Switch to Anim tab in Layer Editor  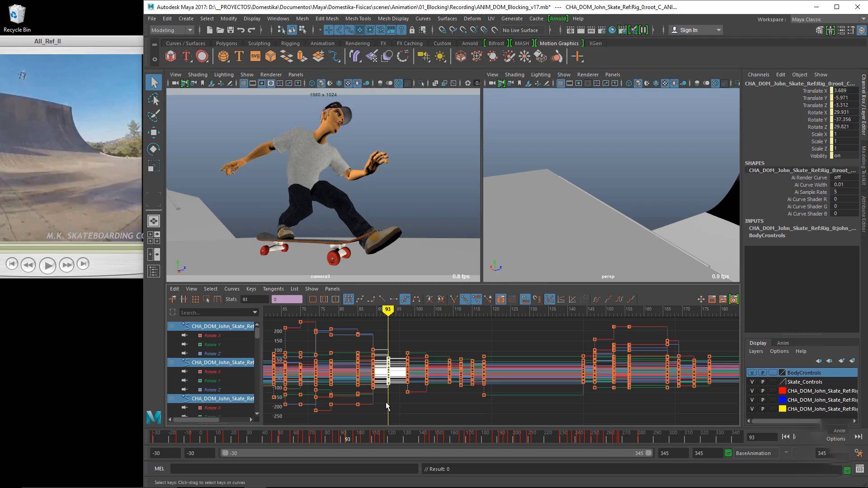783,343
